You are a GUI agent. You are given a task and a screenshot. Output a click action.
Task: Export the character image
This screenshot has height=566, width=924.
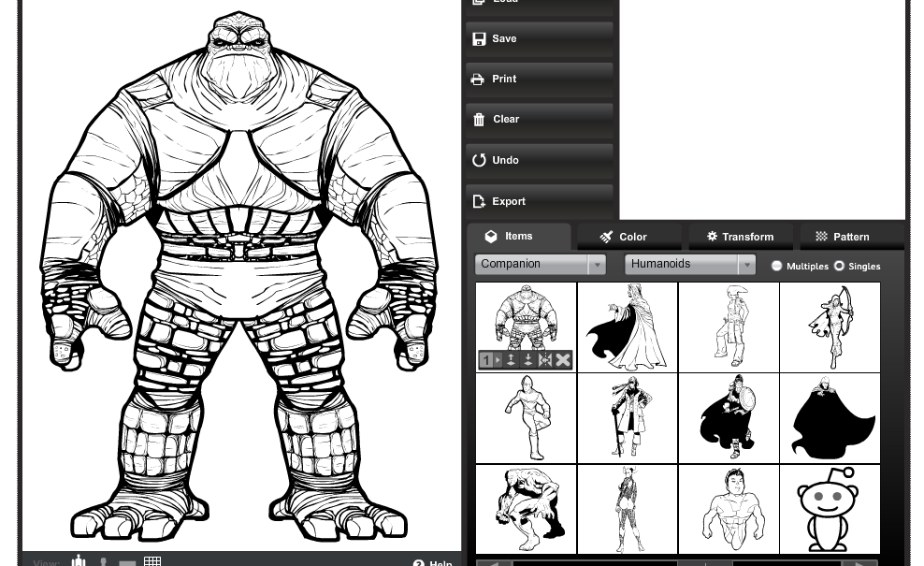pos(540,202)
